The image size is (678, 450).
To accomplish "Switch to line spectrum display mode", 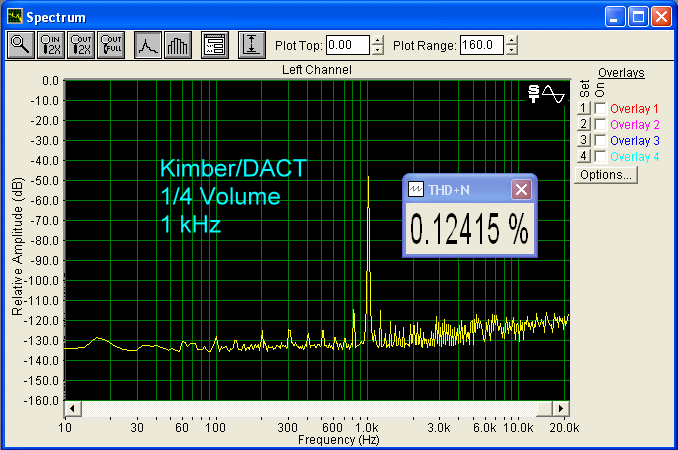I will tap(148, 44).
